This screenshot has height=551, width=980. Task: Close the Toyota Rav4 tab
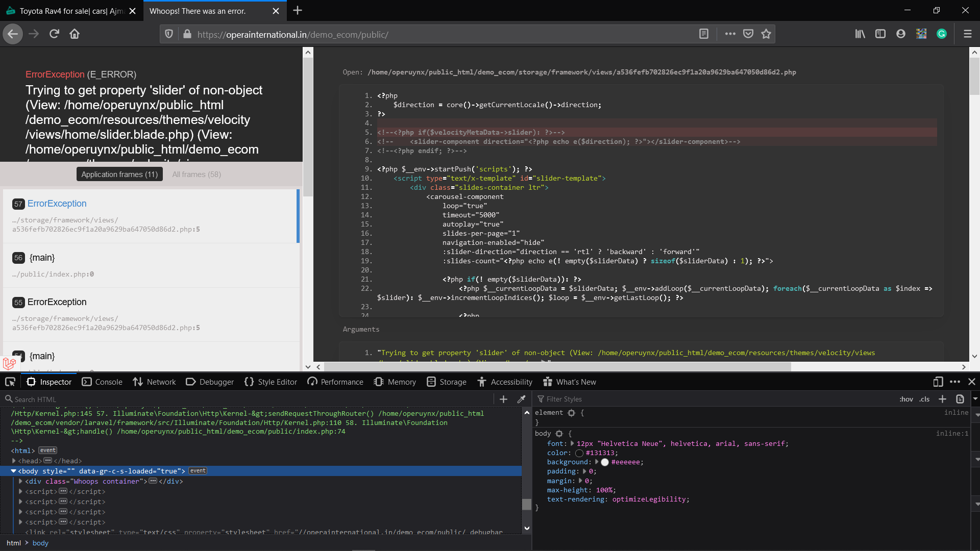click(132, 11)
